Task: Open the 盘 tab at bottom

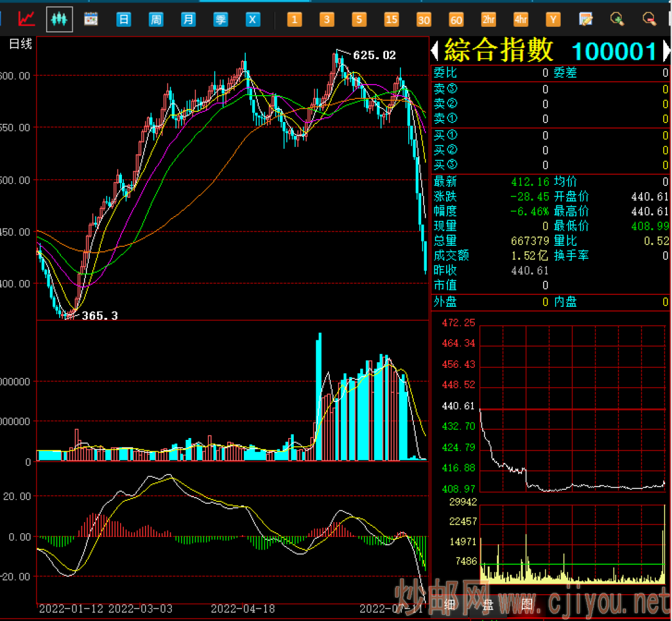Action: (x=488, y=605)
